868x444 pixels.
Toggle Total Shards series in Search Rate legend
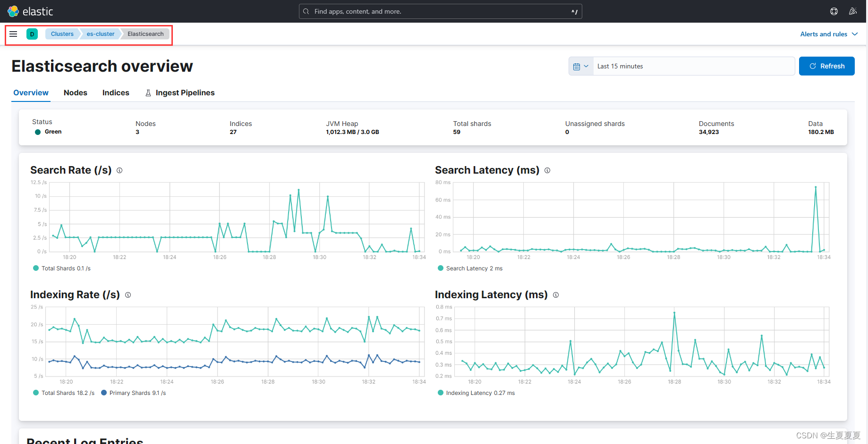[62, 268]
